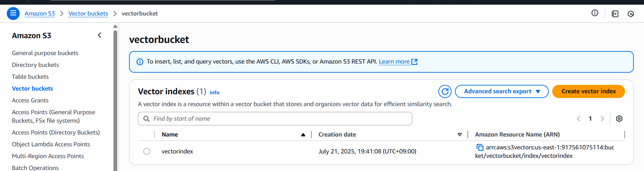
Task: Click Create vector index button
Action: click(588, 91)
